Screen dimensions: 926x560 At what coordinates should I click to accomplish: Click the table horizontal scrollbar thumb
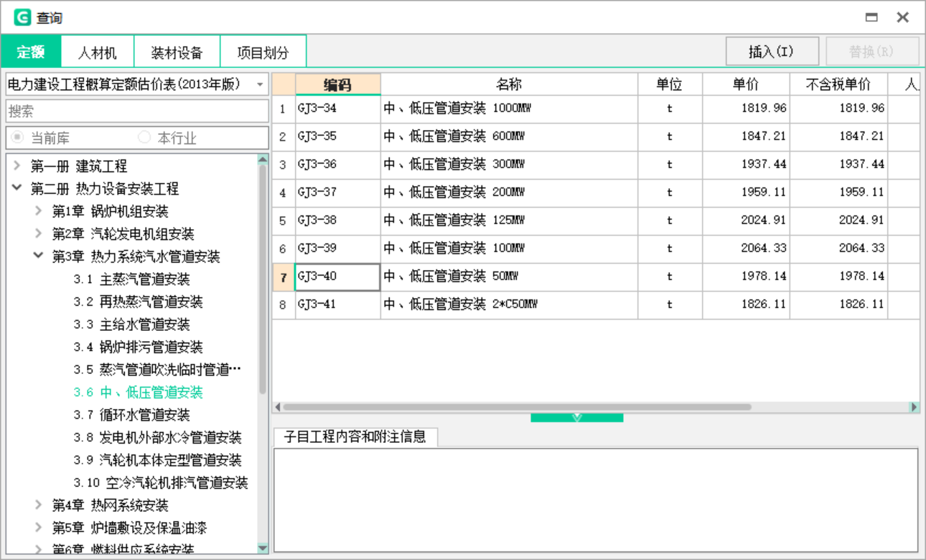[517, 407]
